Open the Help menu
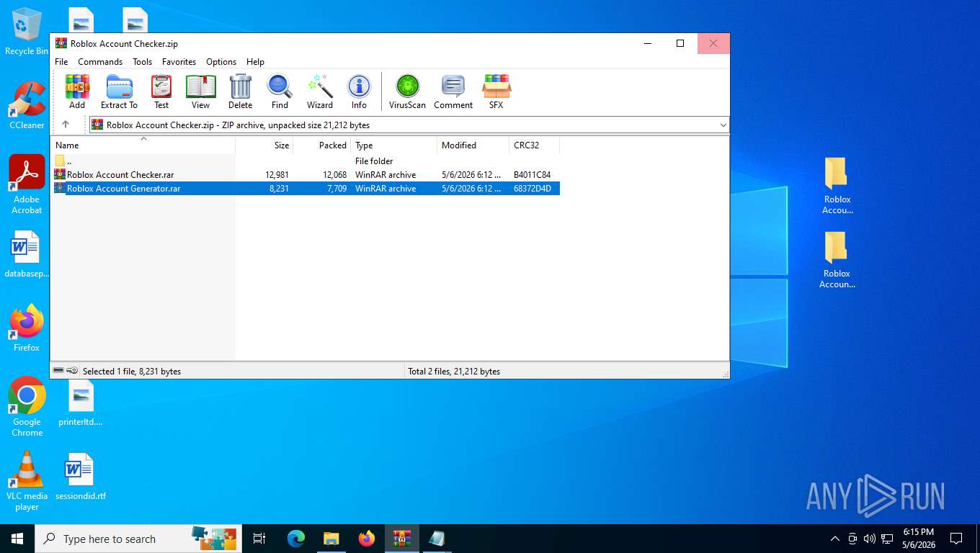 coord(255,62)
